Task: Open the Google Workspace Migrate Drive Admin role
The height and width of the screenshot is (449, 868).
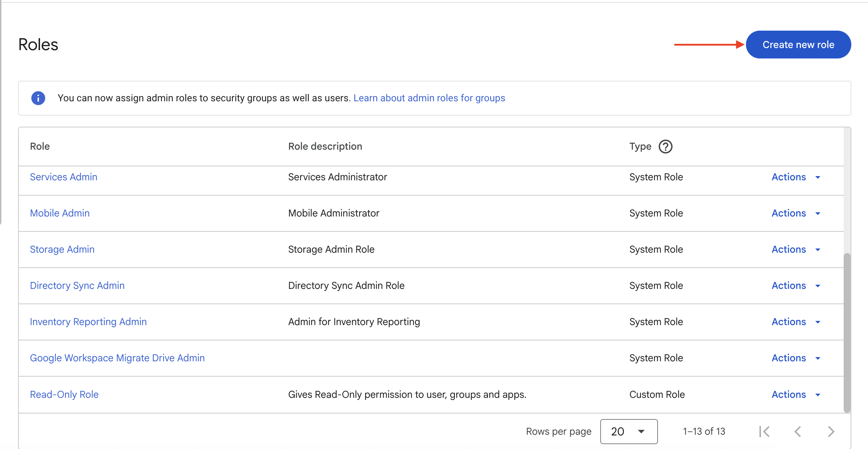Action: 117,358
